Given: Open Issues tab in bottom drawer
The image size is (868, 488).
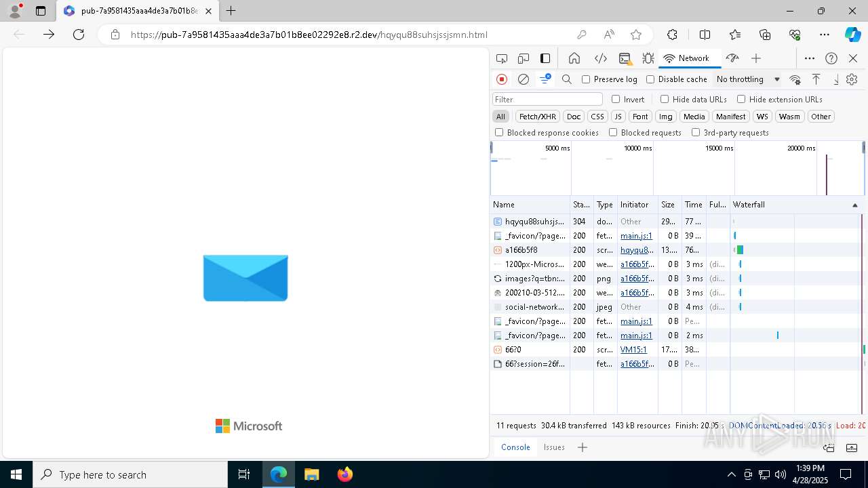Looking at the screenshot, I should click(554, 447).
